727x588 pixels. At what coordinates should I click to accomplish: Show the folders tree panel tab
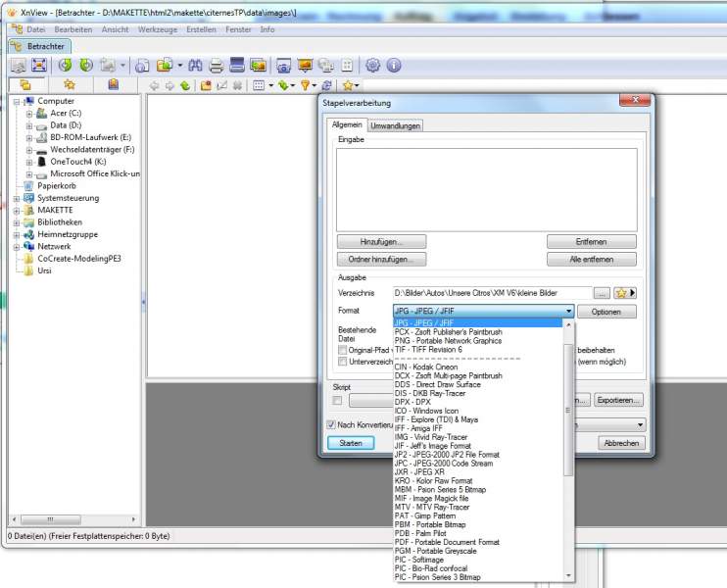point(25,85)
